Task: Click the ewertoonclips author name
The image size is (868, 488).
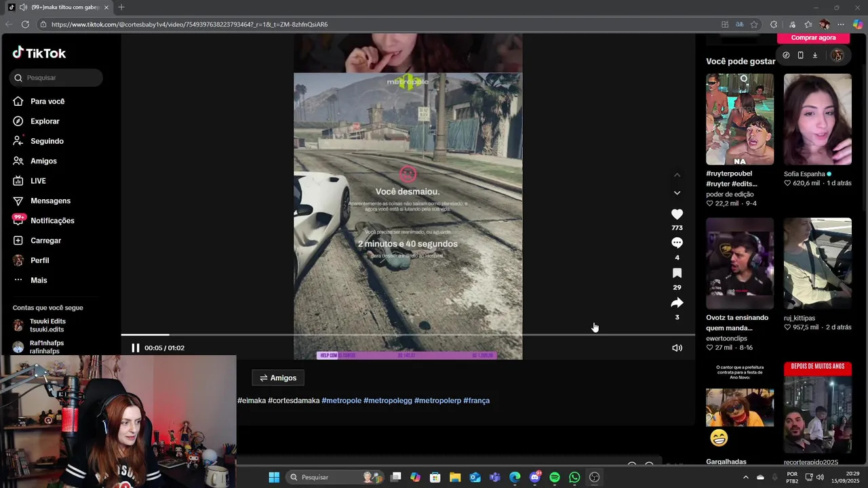Action: (726, 338)
